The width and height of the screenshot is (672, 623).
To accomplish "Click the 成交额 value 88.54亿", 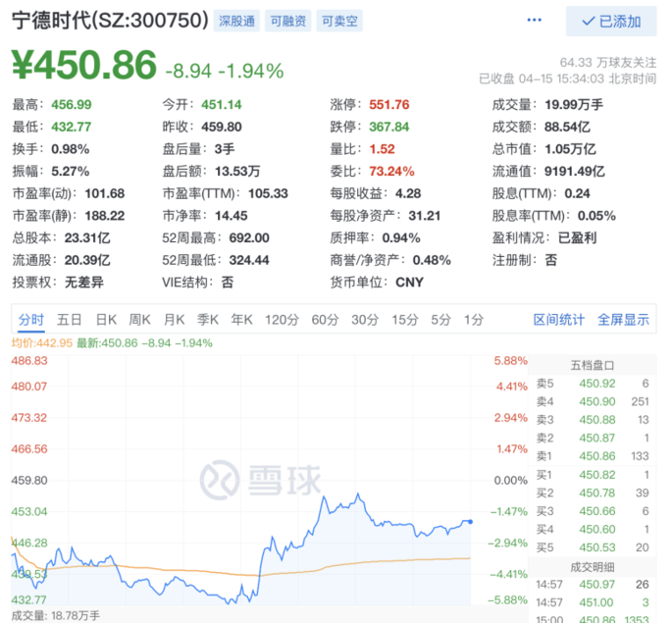I will coord(567,127).
